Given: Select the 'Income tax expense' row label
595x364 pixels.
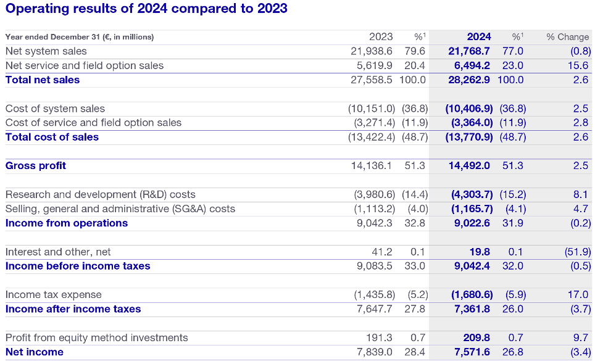Looking at the screenshot, I should point(53,295).
